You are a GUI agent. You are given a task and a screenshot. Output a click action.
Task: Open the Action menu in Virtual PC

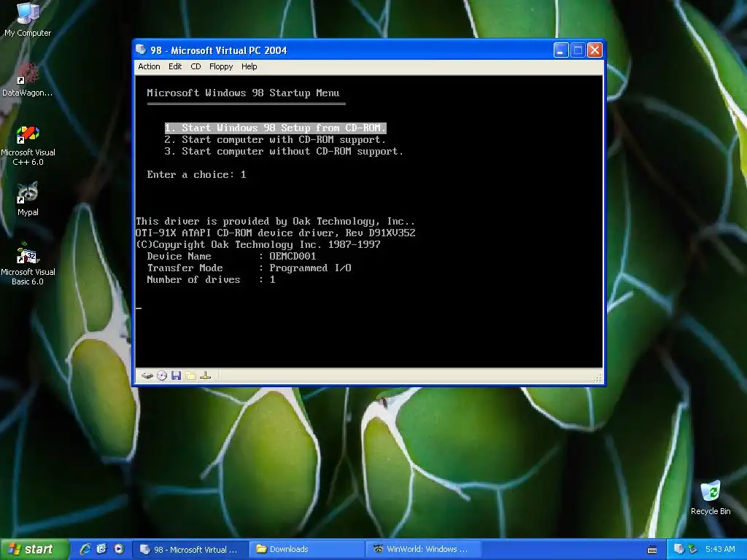(149, 66)
